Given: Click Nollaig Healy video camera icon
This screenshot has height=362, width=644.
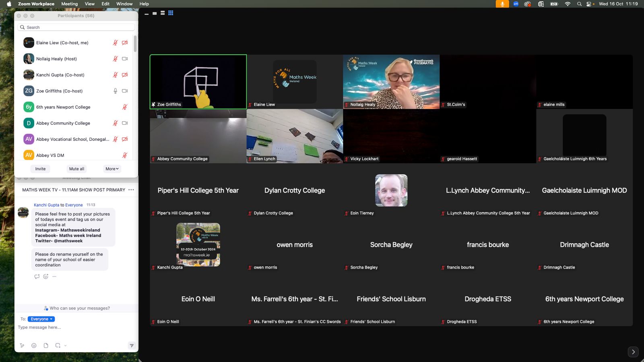Looking at the screenshot, I should 125,59.
